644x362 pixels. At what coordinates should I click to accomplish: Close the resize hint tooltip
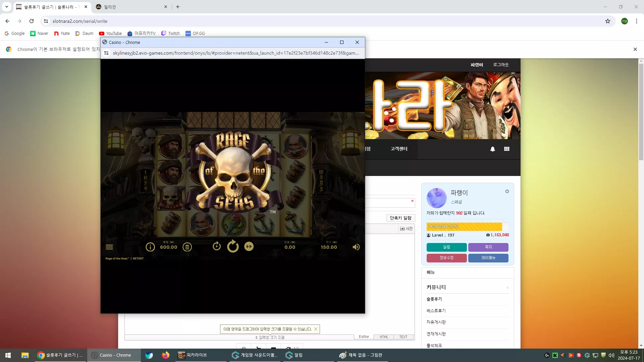[316, 329]
